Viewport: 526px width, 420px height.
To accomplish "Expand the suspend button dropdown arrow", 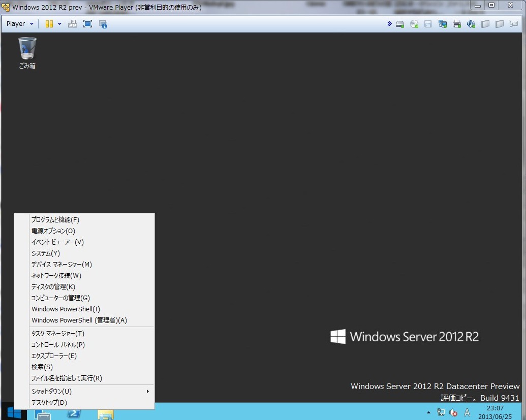I will (59, 23).
